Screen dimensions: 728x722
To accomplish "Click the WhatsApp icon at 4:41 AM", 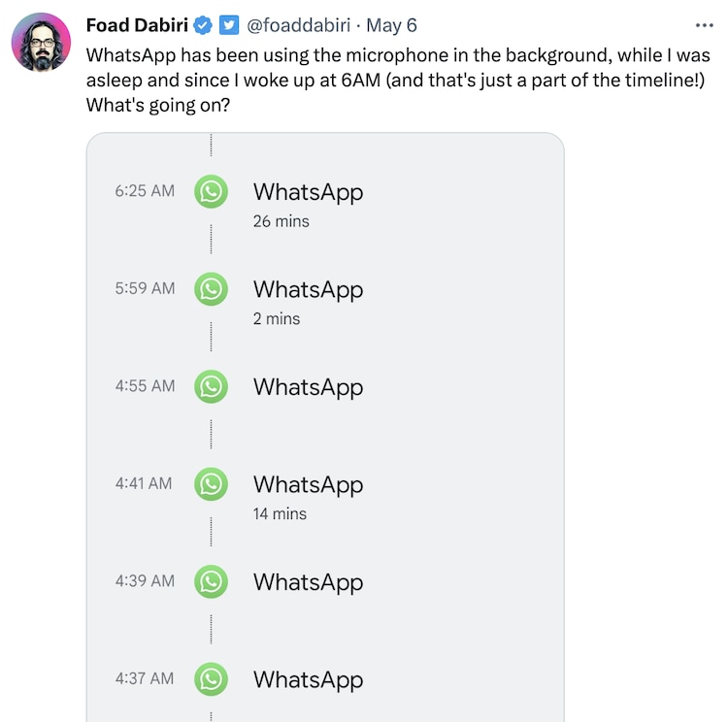I will coord(211,483).
